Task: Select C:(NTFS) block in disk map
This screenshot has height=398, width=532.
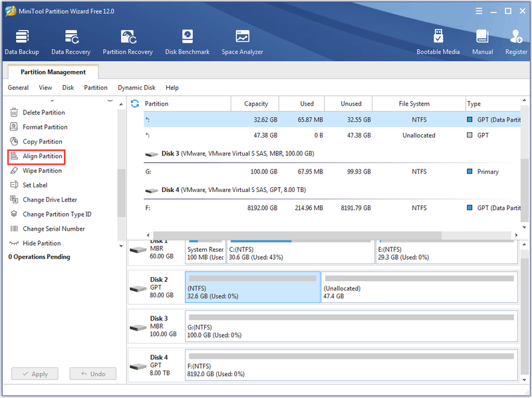Action: pos(301,252)
